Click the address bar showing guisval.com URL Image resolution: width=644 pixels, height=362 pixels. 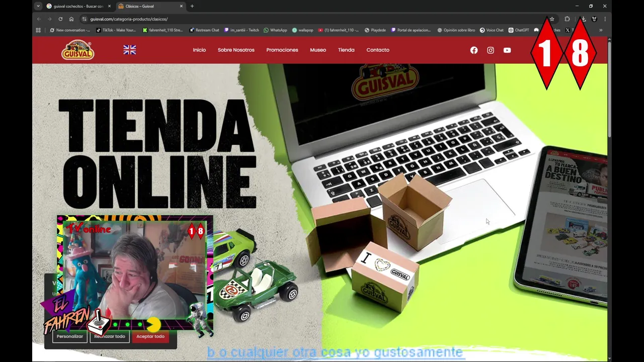click(317, 19)
